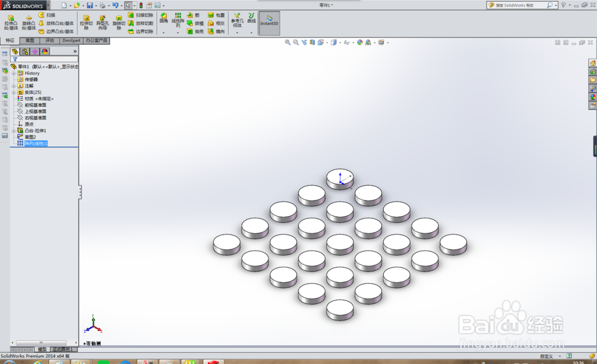The width and height of the screenshot is (597, 364).
Task: Select the 筋 rib tool
Action: pyautogui.click(x=193, y=15)
